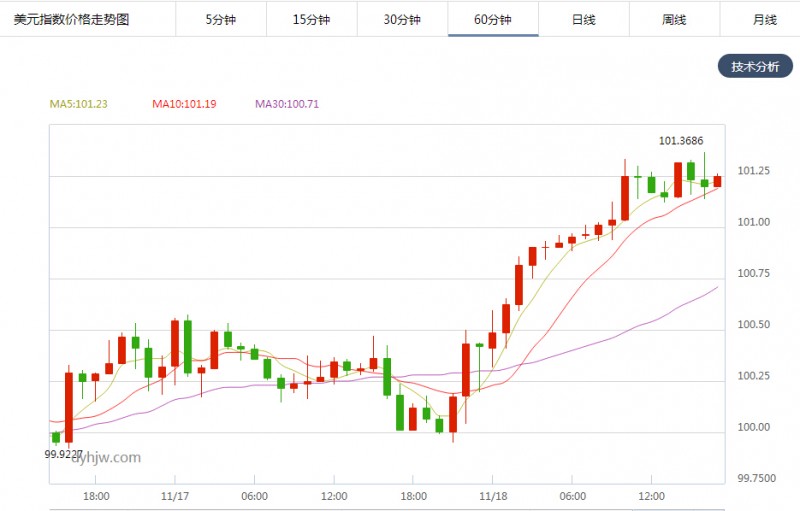Open the 日线 daily chart tab
Image resolution: width=800 pixels, height=511 pixels.
tap(584, 19)
